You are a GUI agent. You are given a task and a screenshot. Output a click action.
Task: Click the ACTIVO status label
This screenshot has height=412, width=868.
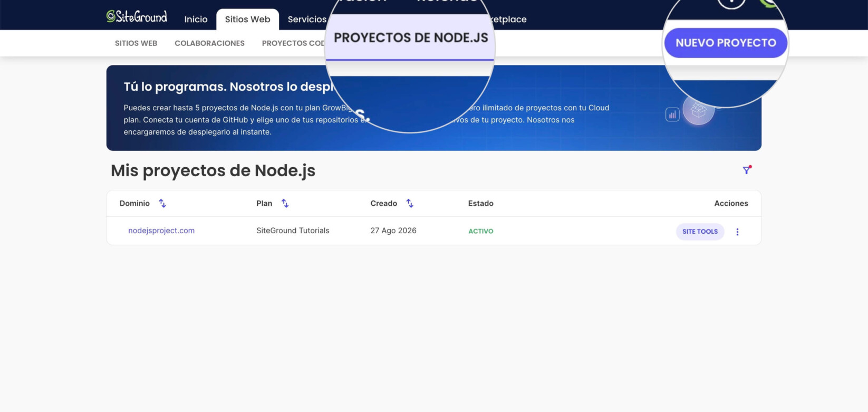481,231
